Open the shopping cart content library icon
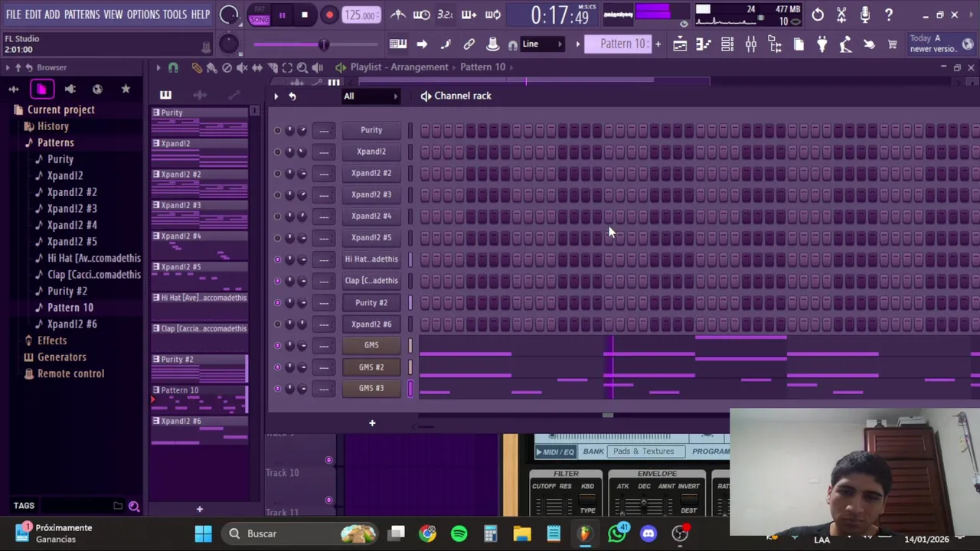The height and width of the screenshot is (551, 980). (893, 44)
